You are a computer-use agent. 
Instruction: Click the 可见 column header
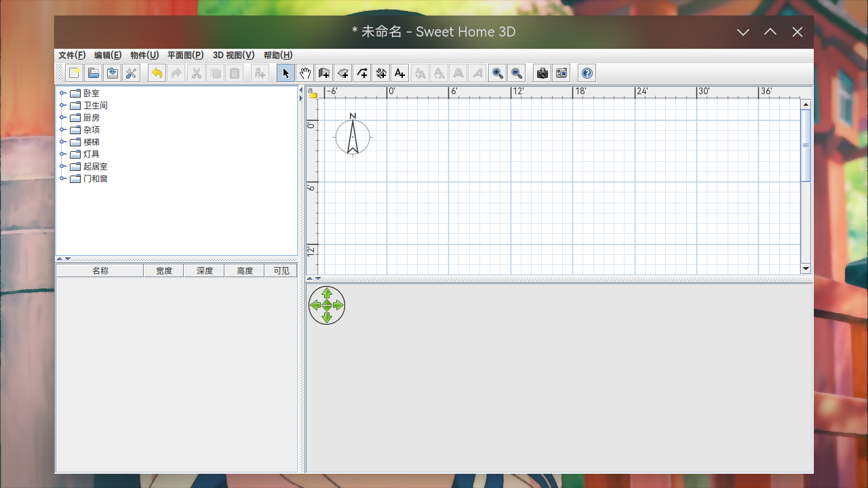click(281, 271)
